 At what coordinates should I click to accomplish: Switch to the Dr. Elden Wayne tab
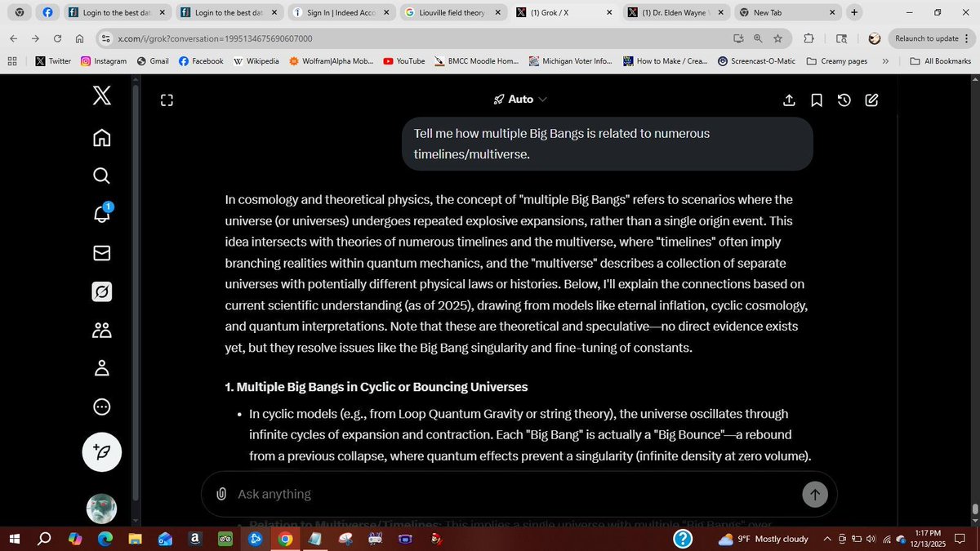pos(676,13)
